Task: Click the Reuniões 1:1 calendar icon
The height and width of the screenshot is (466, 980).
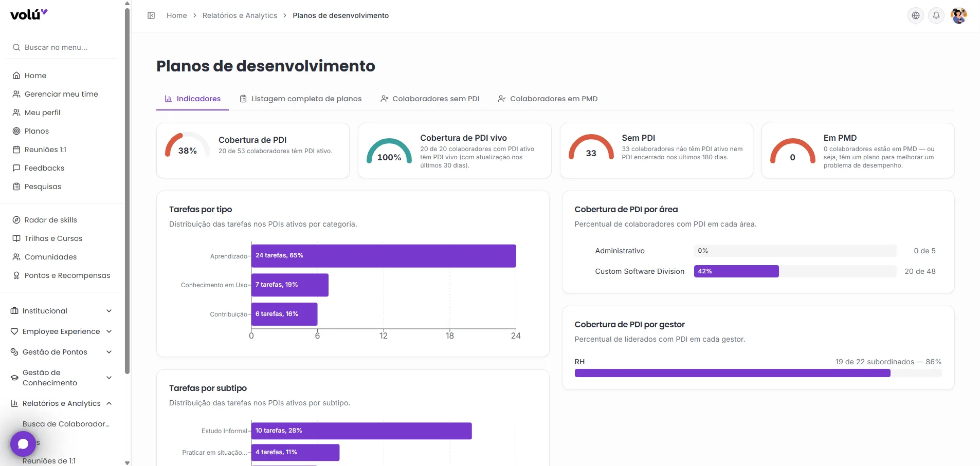Action: point(16,150)
